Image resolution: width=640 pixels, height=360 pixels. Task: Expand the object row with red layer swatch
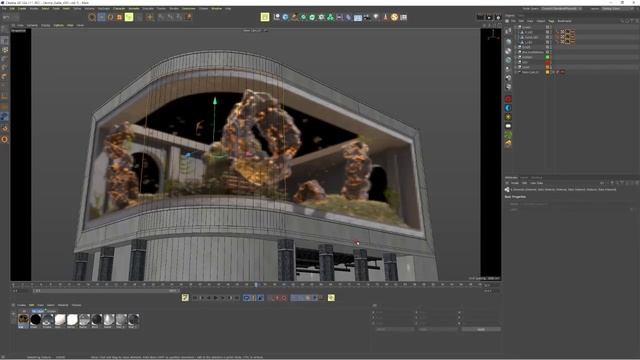point(516,62)
